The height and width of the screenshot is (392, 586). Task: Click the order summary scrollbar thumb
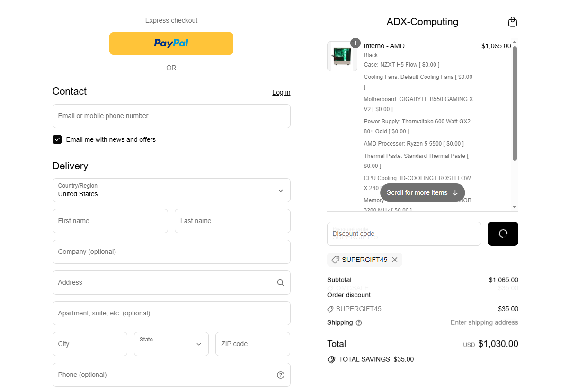pyautogui.click(x=515, y=103)
